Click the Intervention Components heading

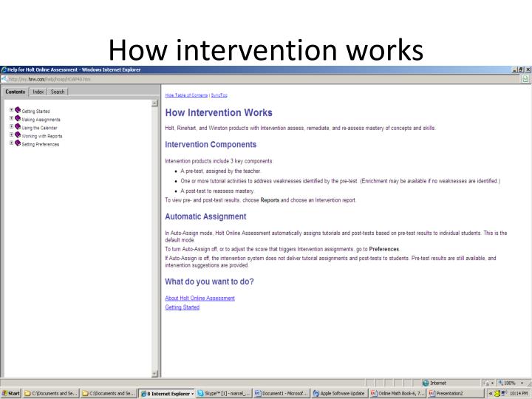211,145
